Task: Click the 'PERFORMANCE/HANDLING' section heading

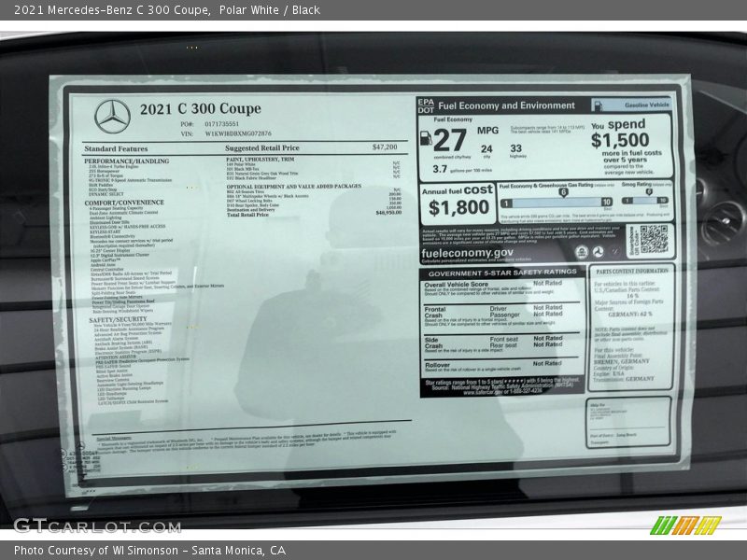Action: [x=127, y=161]
